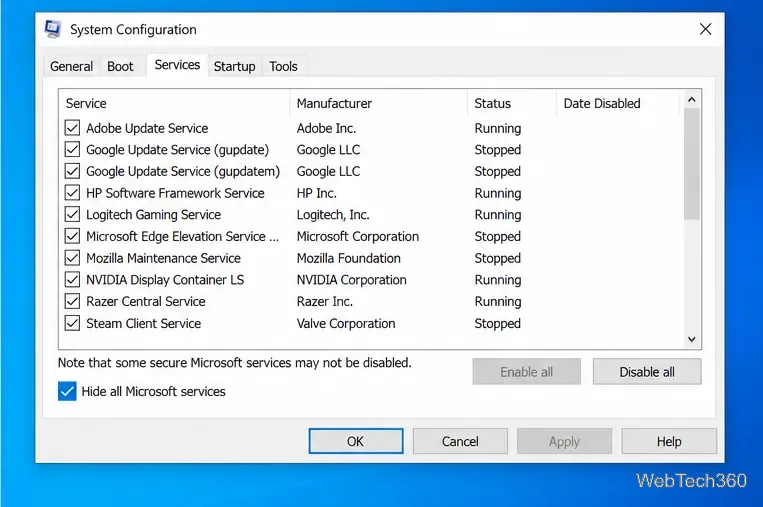Click the Enable all button
This screenshot has width=763, height=507.
coord(527,372)
